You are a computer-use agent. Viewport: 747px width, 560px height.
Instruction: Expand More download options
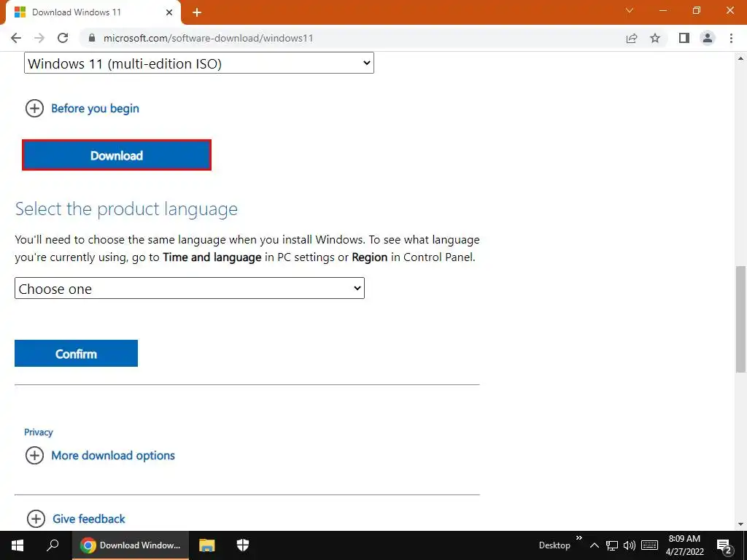[100, 456]
